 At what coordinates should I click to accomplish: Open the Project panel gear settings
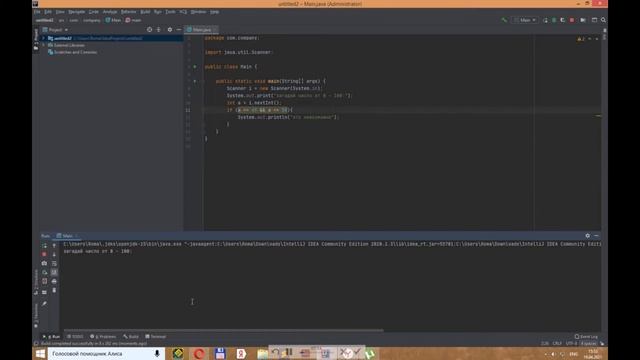(x=170, y=30)
